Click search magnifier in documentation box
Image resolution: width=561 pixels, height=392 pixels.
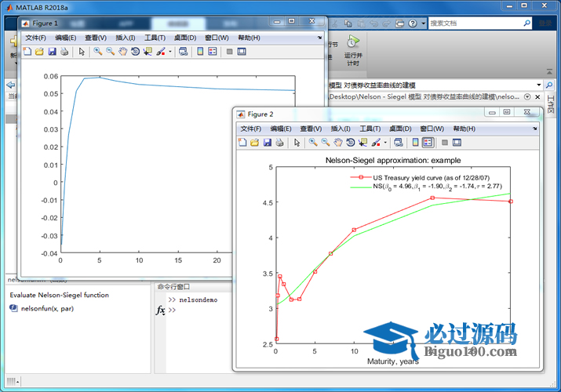(x=527, y=24)
